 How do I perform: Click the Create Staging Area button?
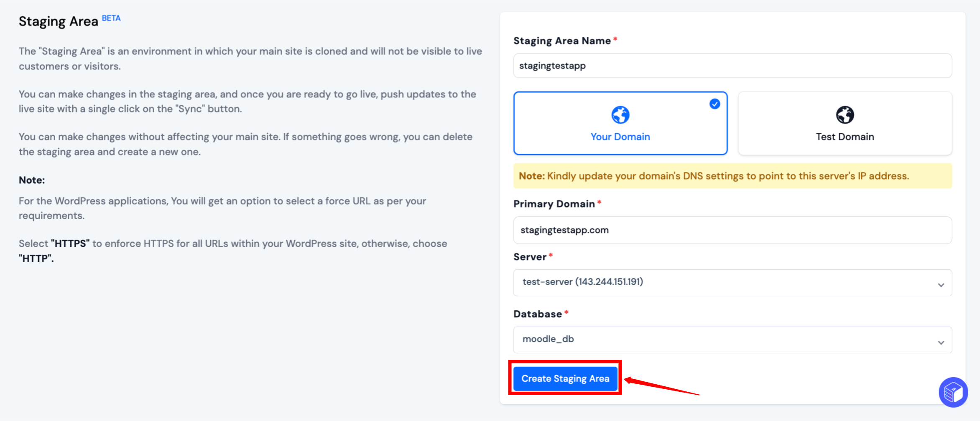click(x=565, y=379)
